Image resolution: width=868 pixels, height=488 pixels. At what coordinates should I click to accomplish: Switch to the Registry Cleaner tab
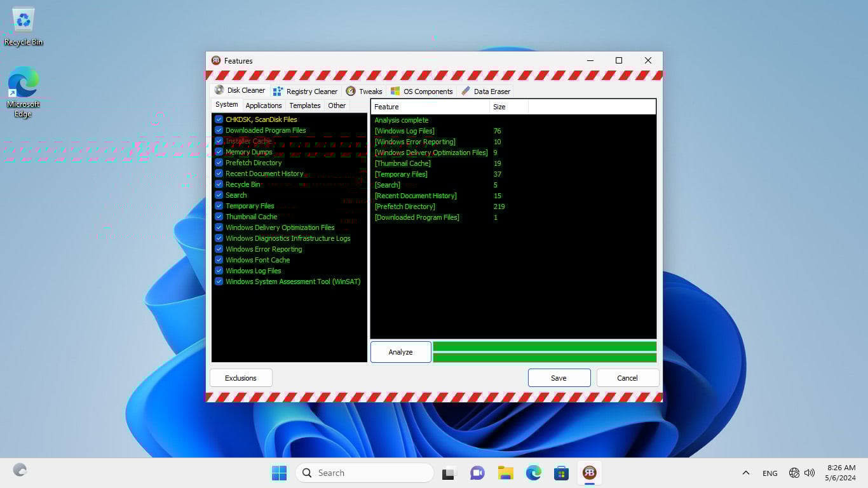tap(306, 91)
